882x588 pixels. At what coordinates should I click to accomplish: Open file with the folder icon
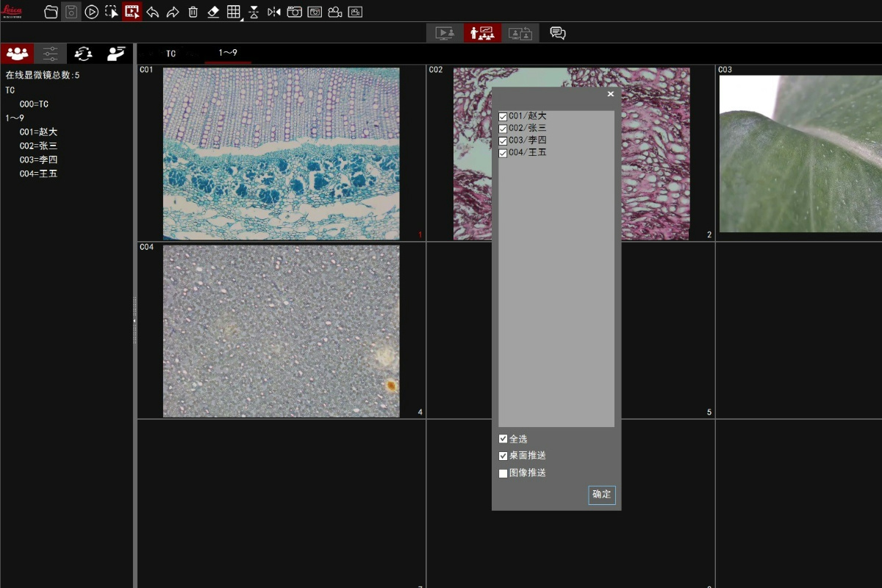pyautogui.click(x=51, y=12)
